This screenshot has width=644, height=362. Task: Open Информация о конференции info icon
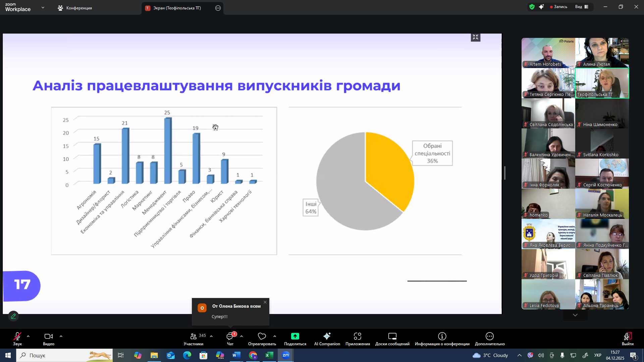442,336
